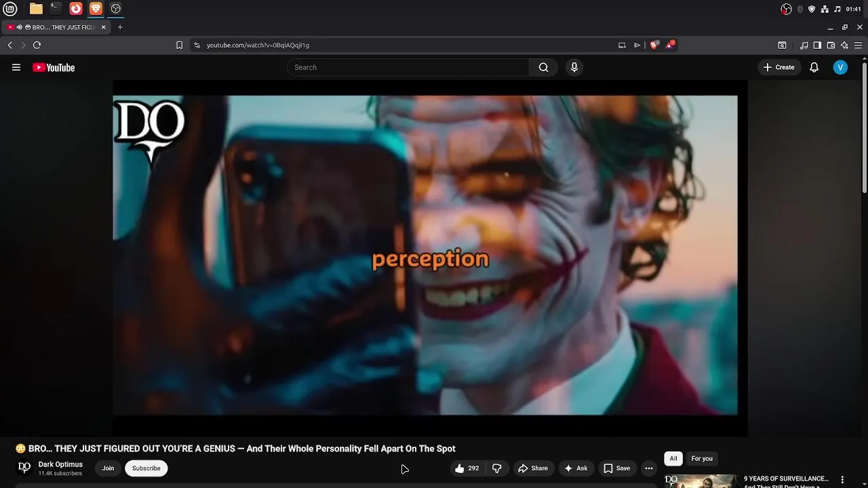Go to the YouTube home logo
Screen dimensions: 868x488
[x=54, y=67]
